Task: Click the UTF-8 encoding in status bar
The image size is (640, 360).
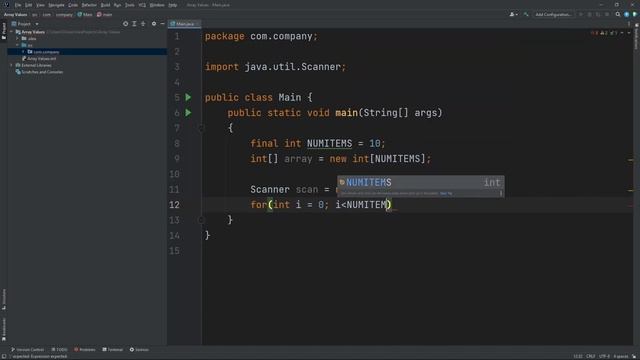Action: click(x=604, y=356)
